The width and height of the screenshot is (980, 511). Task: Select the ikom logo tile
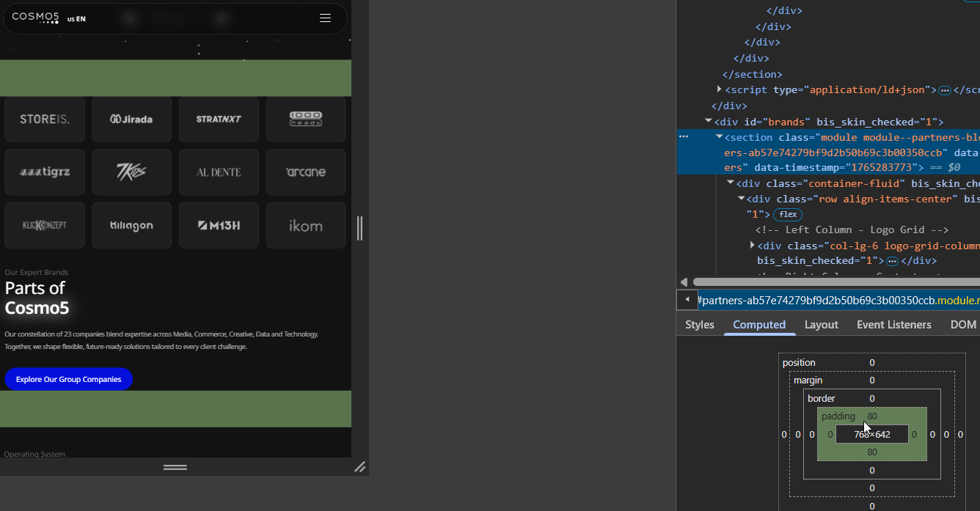pos(306,225)
